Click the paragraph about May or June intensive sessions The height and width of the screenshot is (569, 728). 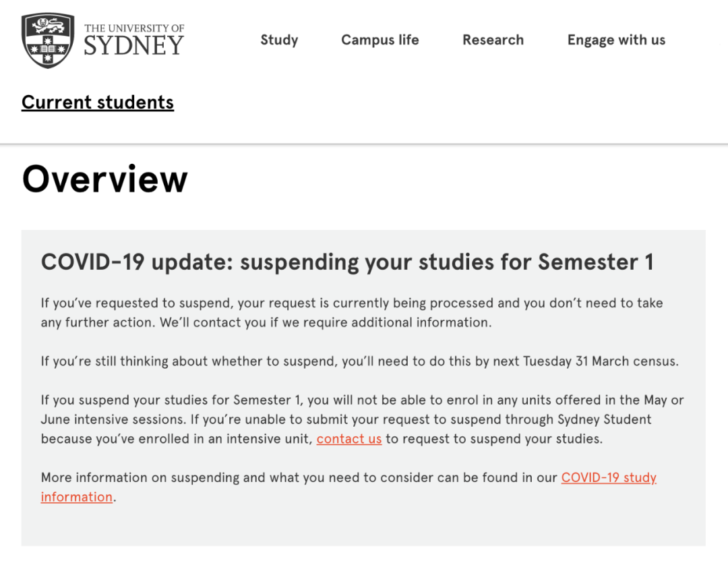pyautogui.click(x=362, y=419)
